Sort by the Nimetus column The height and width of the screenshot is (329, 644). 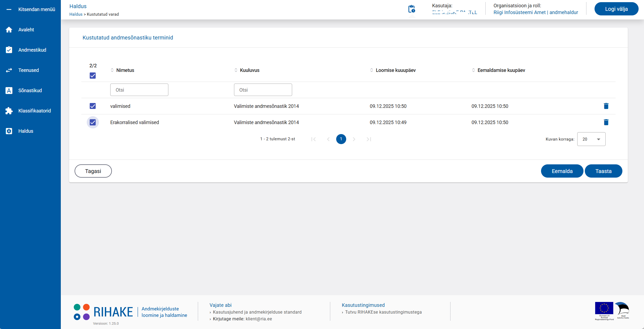pos(125,70)
